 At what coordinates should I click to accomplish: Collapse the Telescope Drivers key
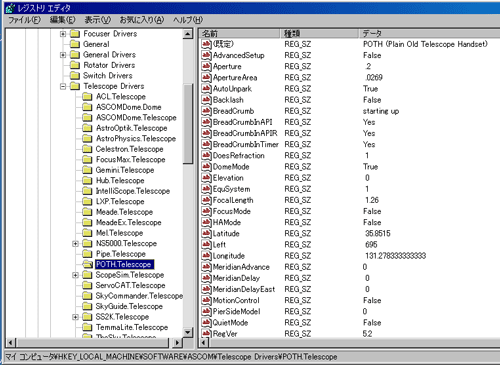pos(63,87)
